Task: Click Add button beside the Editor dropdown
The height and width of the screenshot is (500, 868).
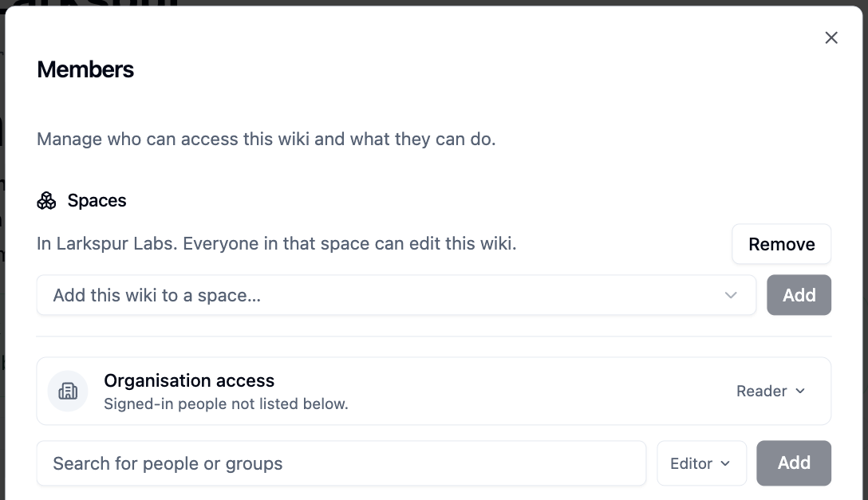Action: coord(794,463)
